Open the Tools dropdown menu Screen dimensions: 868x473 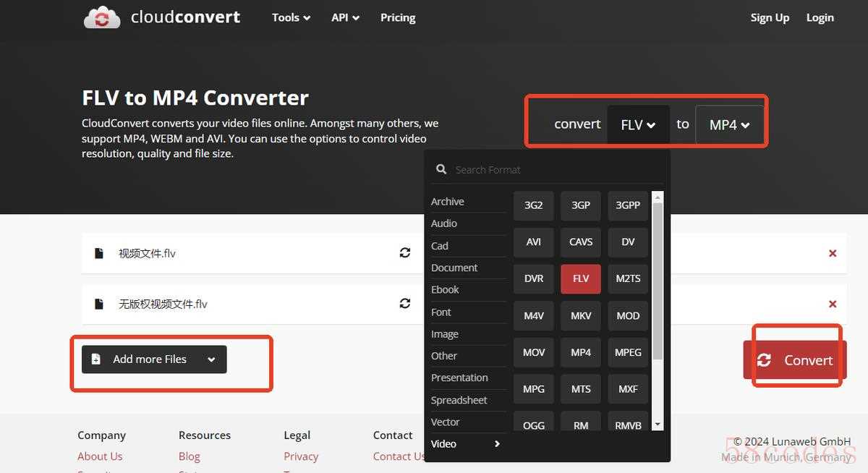(291, 17)
